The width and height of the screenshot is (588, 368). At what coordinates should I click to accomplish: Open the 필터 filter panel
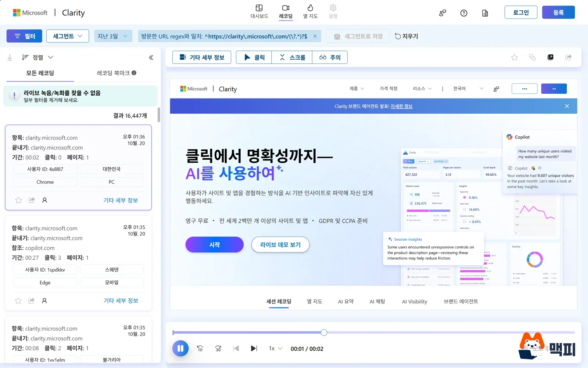coord(24,36)
